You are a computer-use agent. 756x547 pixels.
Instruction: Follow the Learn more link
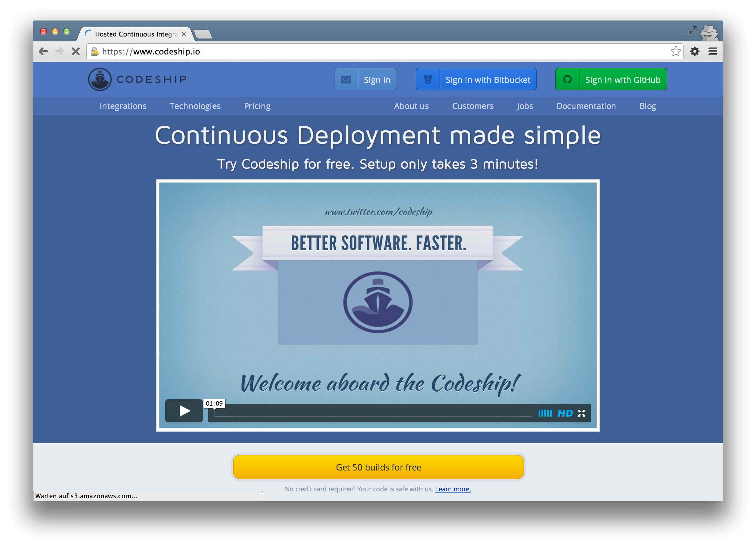tap(453, 489)
